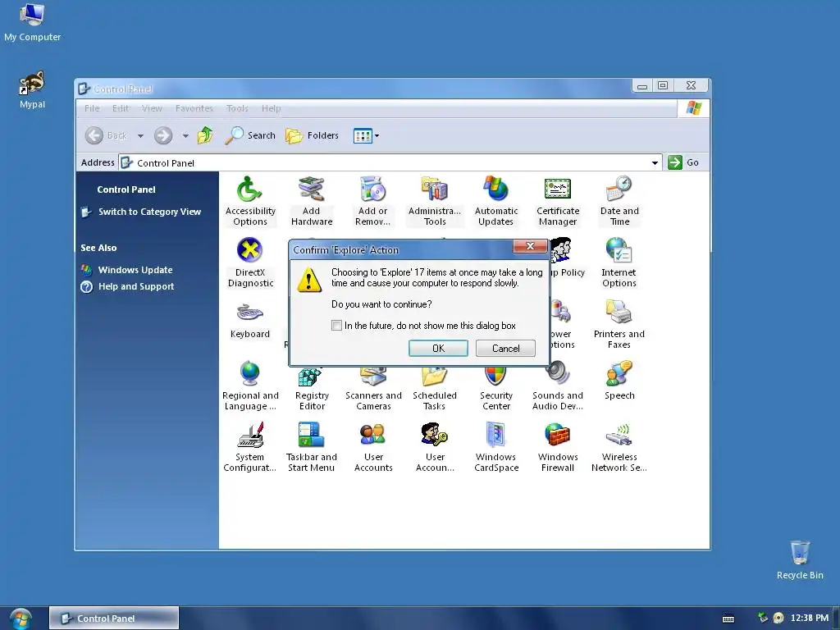Open the Help menu
Viewport: 840px width, 630px height.
tap(271, 108)
